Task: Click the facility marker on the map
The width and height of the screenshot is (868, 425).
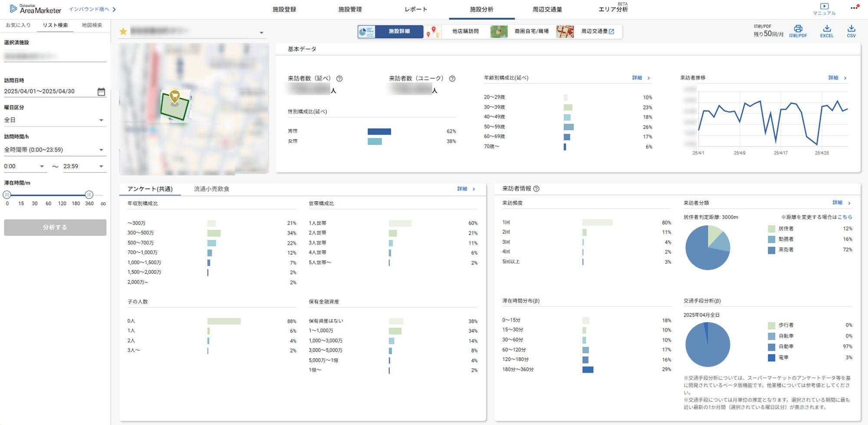Action: click(x=174, y=97)
